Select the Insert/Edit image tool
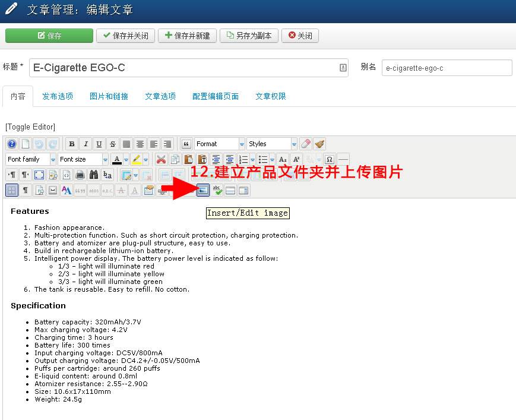 pos(202,190)
